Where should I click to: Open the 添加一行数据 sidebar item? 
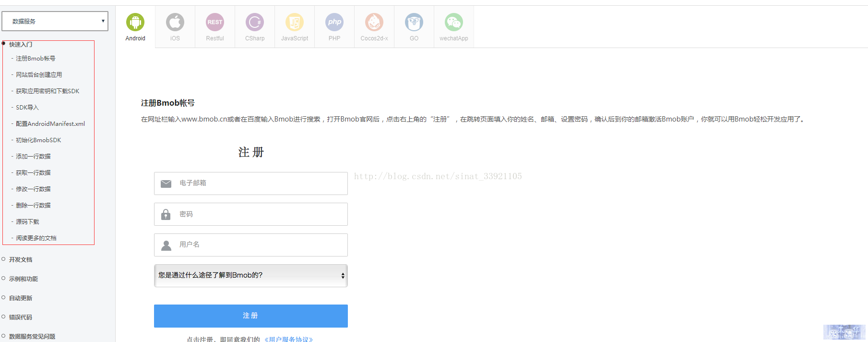33,157
